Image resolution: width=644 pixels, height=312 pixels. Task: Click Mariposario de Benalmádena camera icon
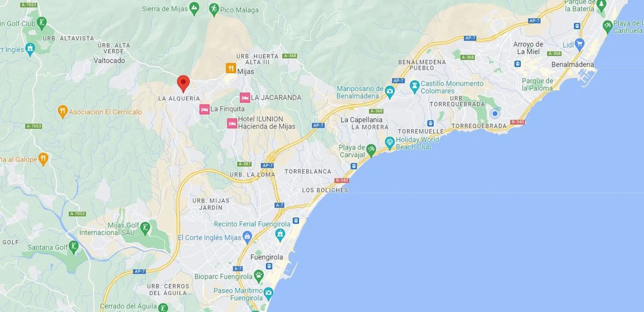(x=390, y=92)
